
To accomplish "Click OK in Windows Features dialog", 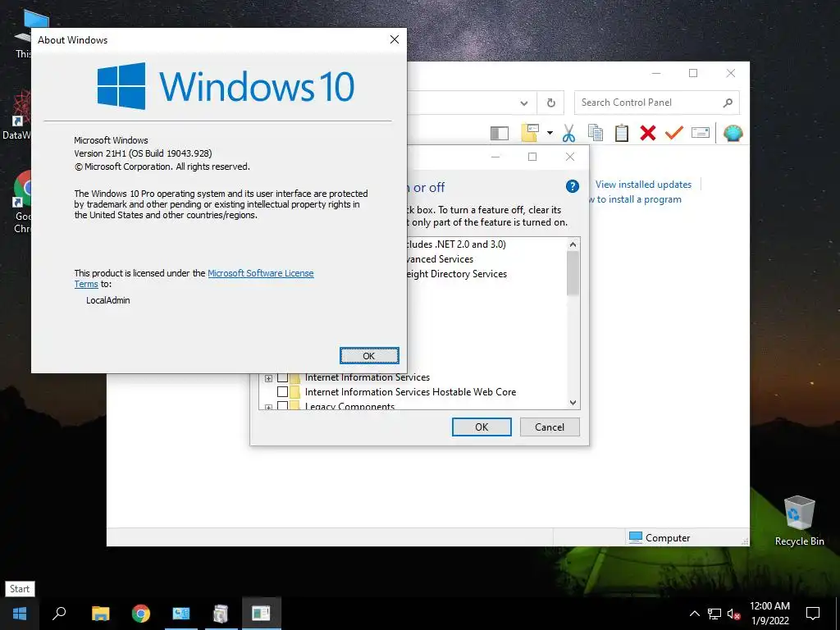I will [x=482, y=427].
